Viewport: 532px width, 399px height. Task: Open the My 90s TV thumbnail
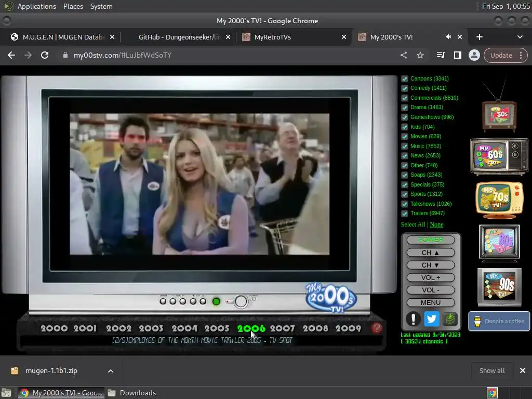tap(499, 287)
